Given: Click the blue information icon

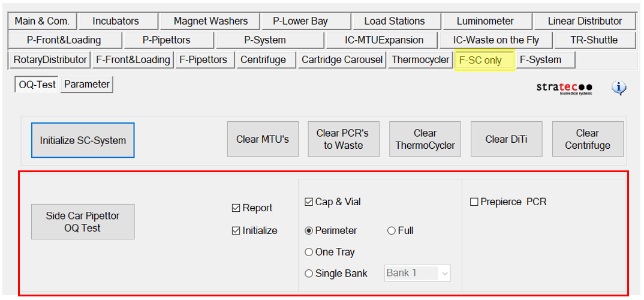Looking at the screenshot, I should pos(619,88).
